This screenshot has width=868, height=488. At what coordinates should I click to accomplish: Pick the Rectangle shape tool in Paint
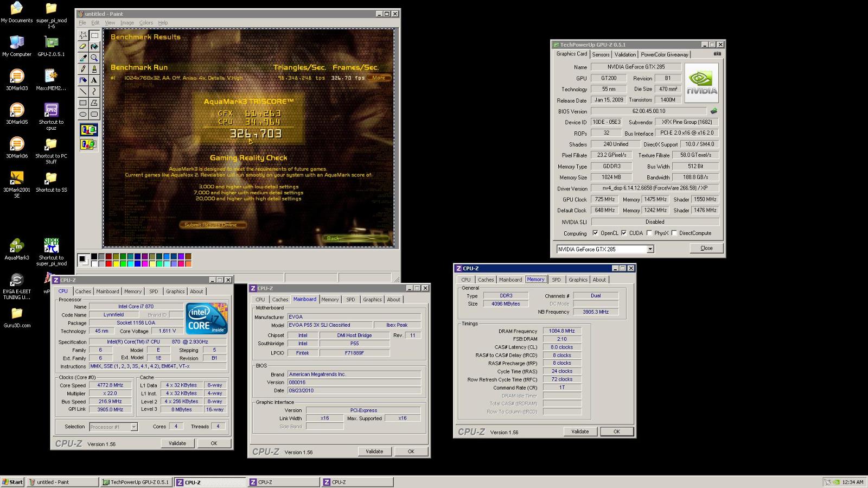[83, 103]
